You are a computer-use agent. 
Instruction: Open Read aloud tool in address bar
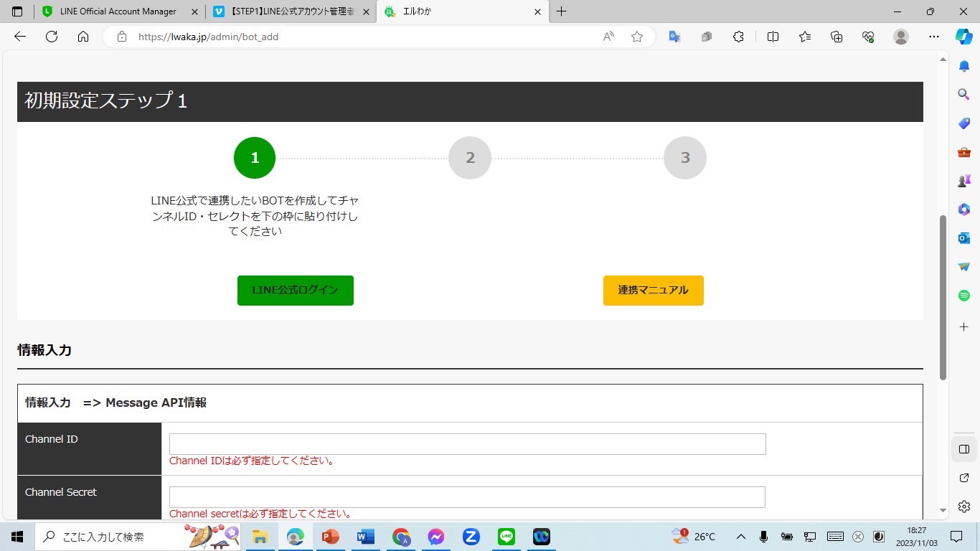pyautogui.click(x=608, y=37)
